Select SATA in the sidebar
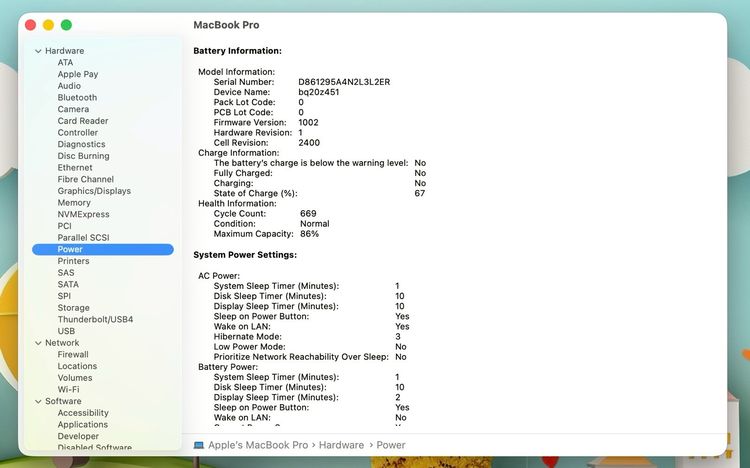Viewport: 750px width, 468px height. 68,284
